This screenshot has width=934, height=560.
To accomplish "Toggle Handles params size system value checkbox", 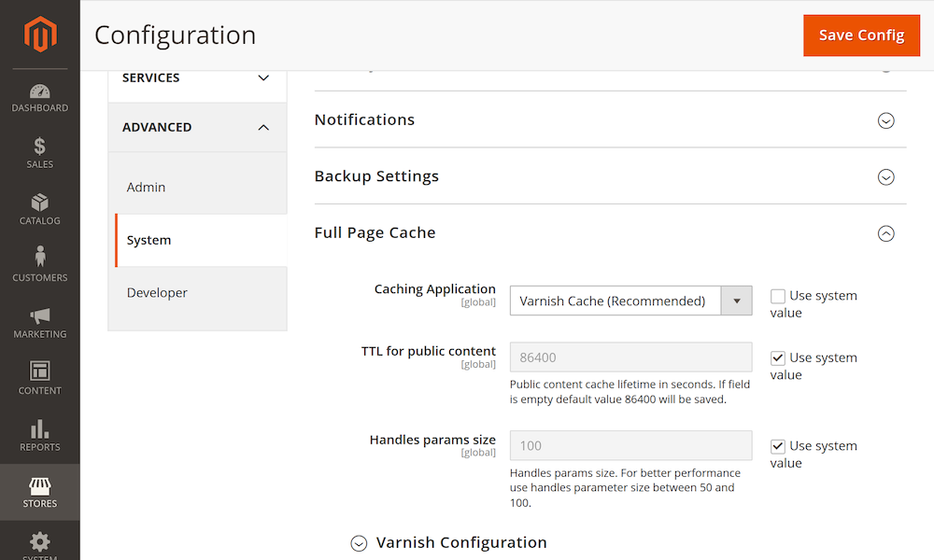I will pyautogui.click(x=778, y=446).
